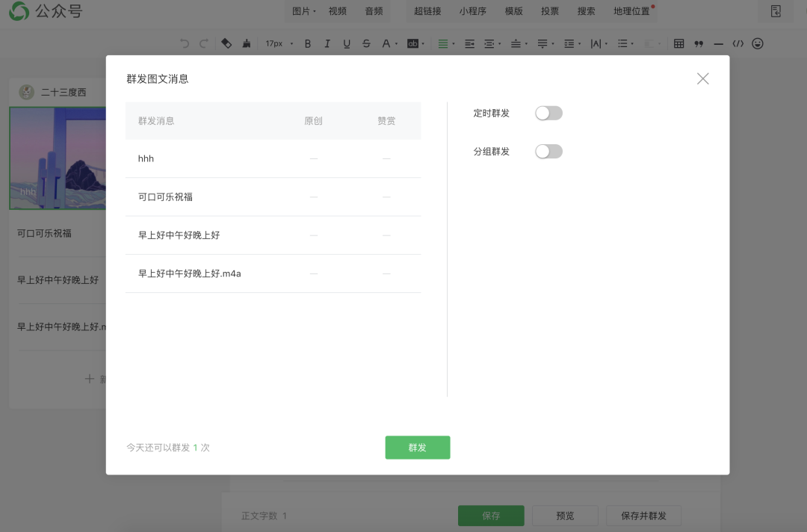Viewport: 807px width, 532px height.
Task: Insert 超链接 from the top menu
Action: pos(427,10)
